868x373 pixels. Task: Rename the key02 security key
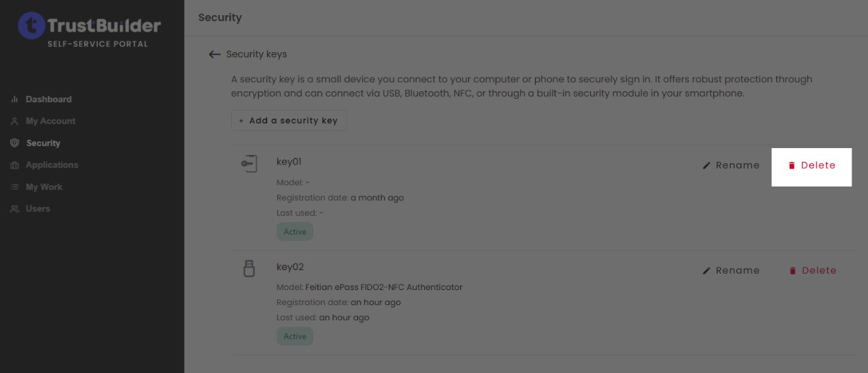pos(731,271)
